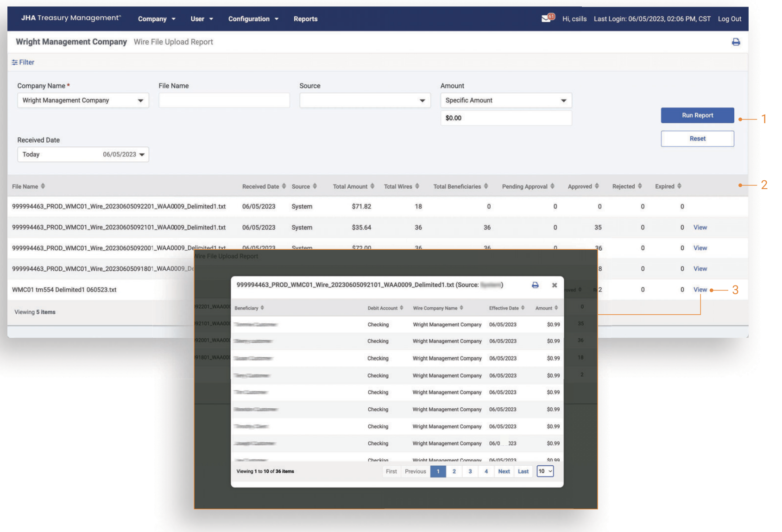
Task: Click the printer icon in the popup dialog
Action: (535, 285)
